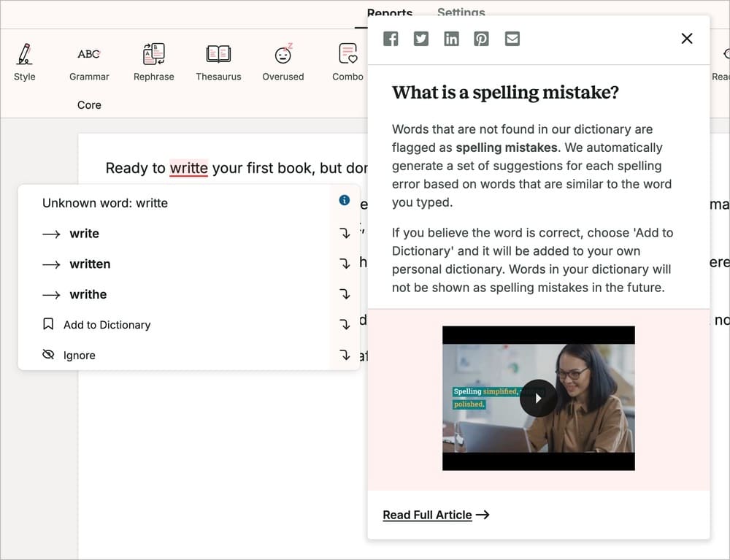This screenshot has width=730, height=560.
Task: Click the apply-all arrow beside 'write'
Action: pos(345,233)
